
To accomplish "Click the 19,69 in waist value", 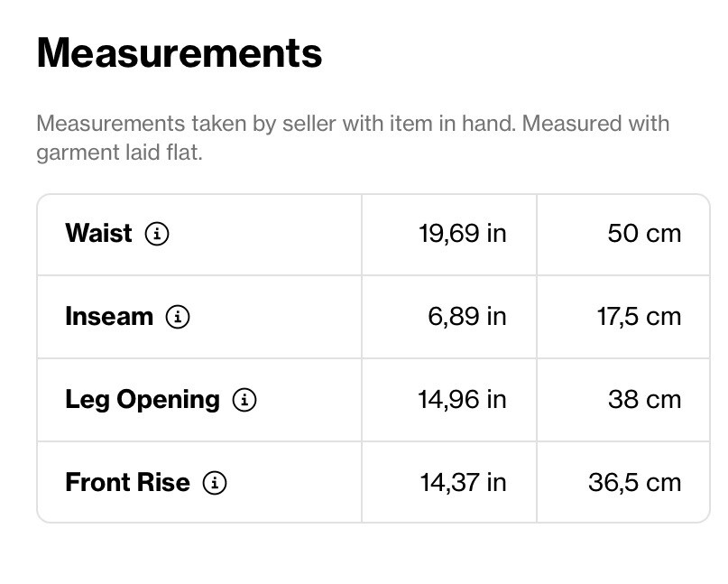I will click(463, 233).
